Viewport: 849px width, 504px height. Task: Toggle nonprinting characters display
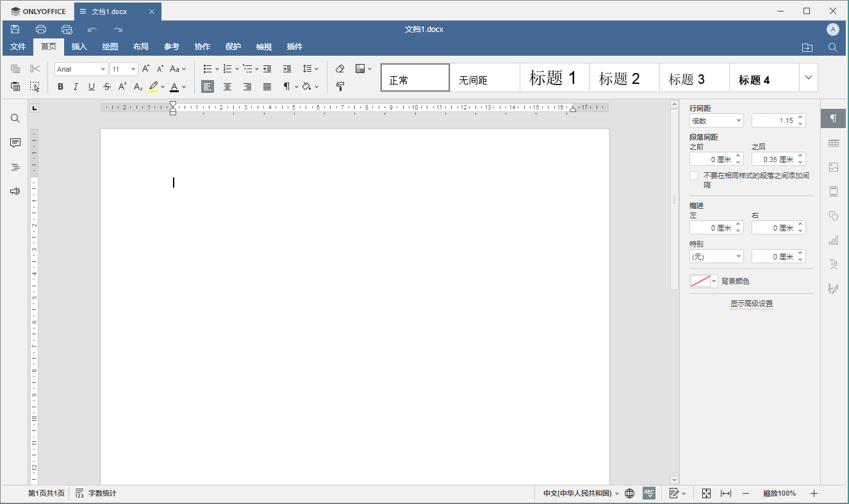(x=287, y=86)
